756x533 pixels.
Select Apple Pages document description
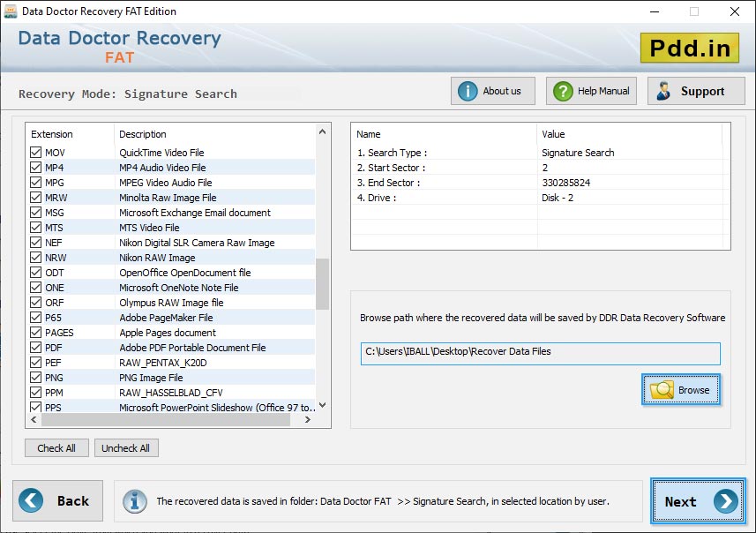coord(168,333)
